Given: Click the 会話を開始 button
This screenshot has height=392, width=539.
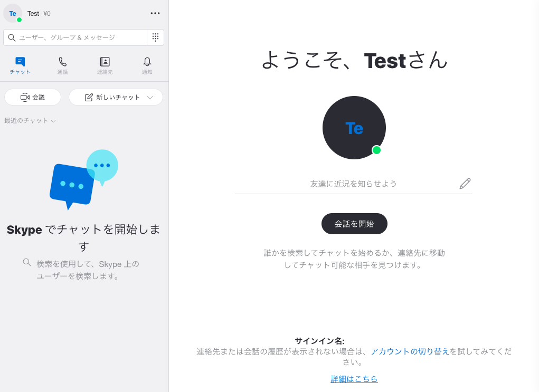Looking at the screenshot, I should point(354,224).
